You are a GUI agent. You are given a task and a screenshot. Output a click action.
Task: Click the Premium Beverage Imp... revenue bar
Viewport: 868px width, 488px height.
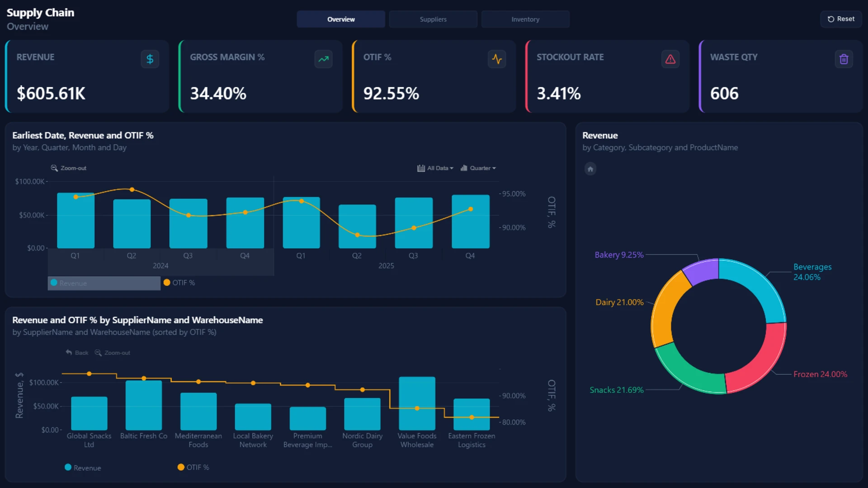click(x=307, y=418)
